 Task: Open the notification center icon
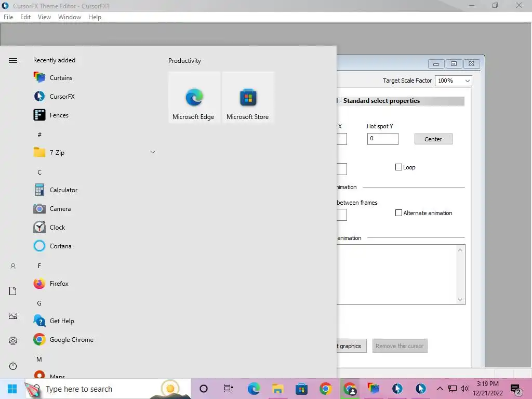coord(516,390)
